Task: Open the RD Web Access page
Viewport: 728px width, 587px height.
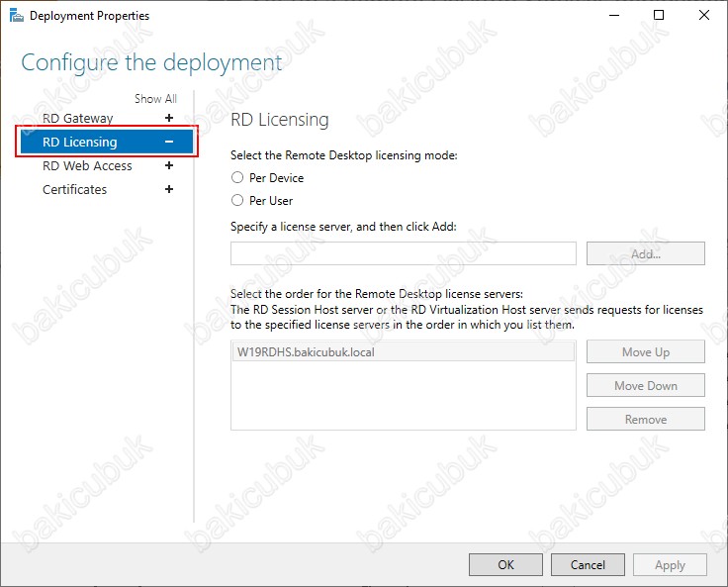Action: (x=87, y=165)
